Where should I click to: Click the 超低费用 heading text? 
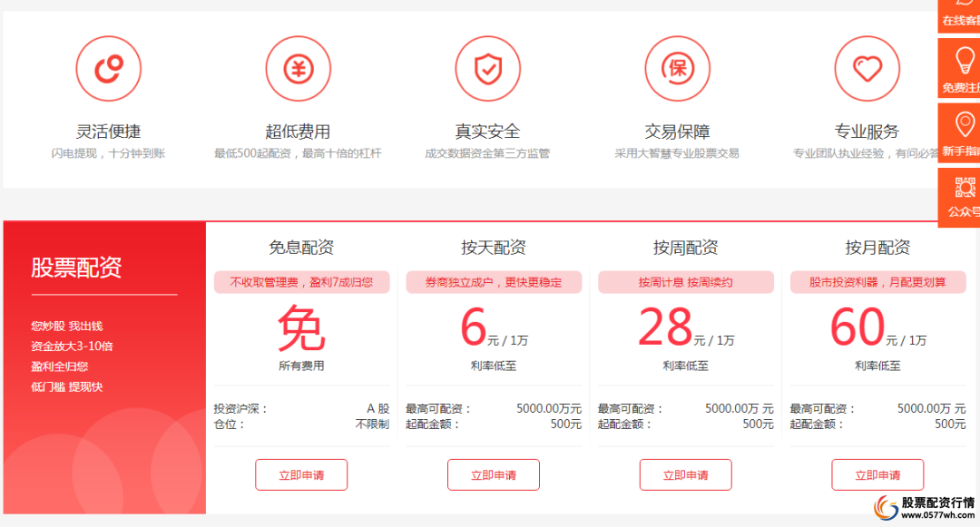(299, 132)
